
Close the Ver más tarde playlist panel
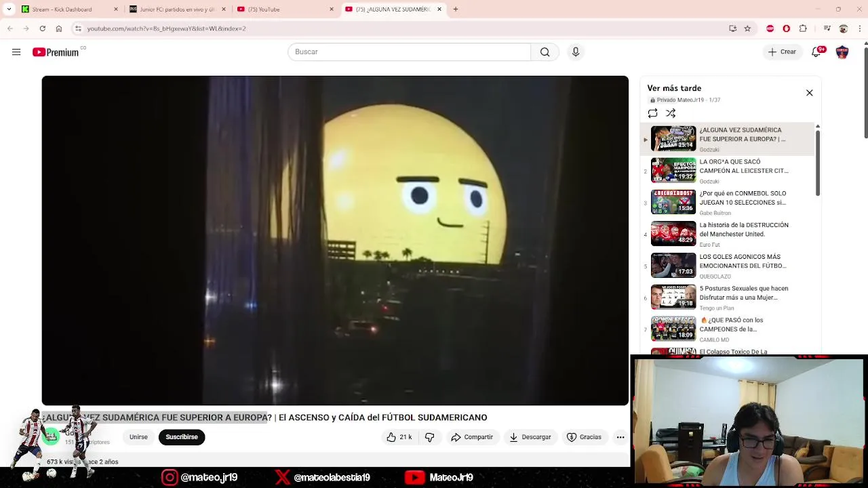click(809, 93)
